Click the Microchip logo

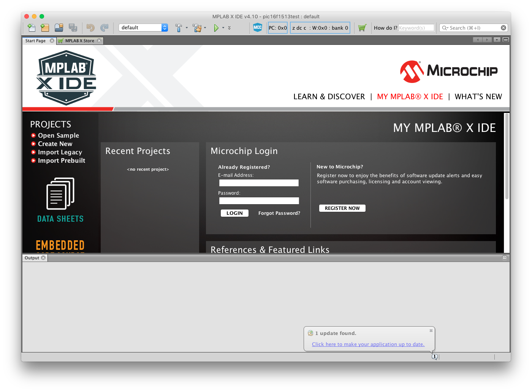[449, 71]
